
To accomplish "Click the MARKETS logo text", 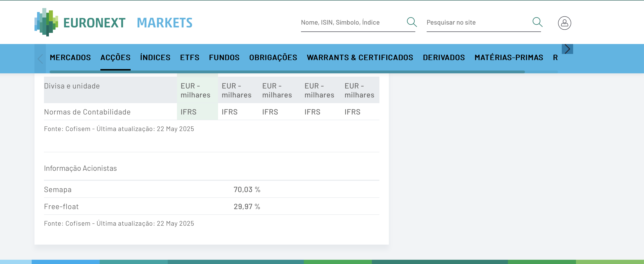I will pyautogui.click(x=164, y=23).
